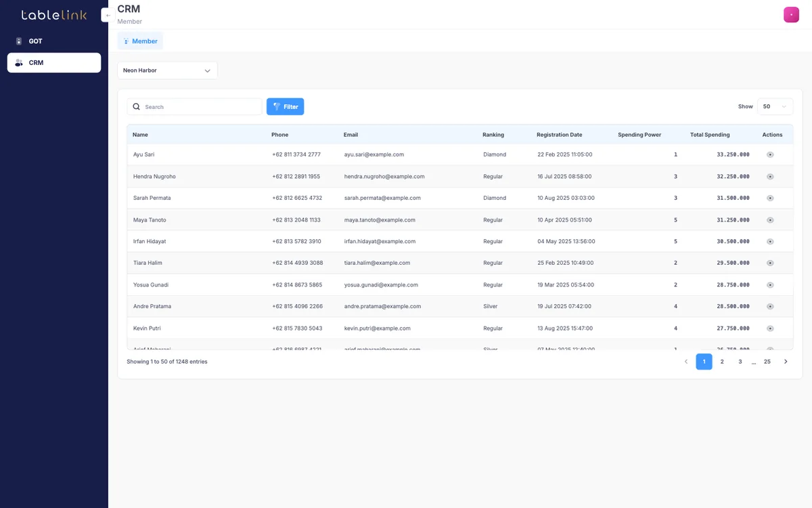Click phone +62 815 7830 5043
The width and height of the screenshot is (812, 508).
coord(297,328)
